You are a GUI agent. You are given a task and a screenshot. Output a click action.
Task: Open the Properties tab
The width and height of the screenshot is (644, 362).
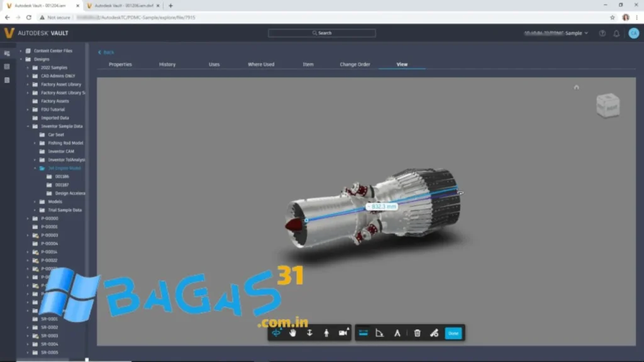pyautogui.click(x=120, y=65)
